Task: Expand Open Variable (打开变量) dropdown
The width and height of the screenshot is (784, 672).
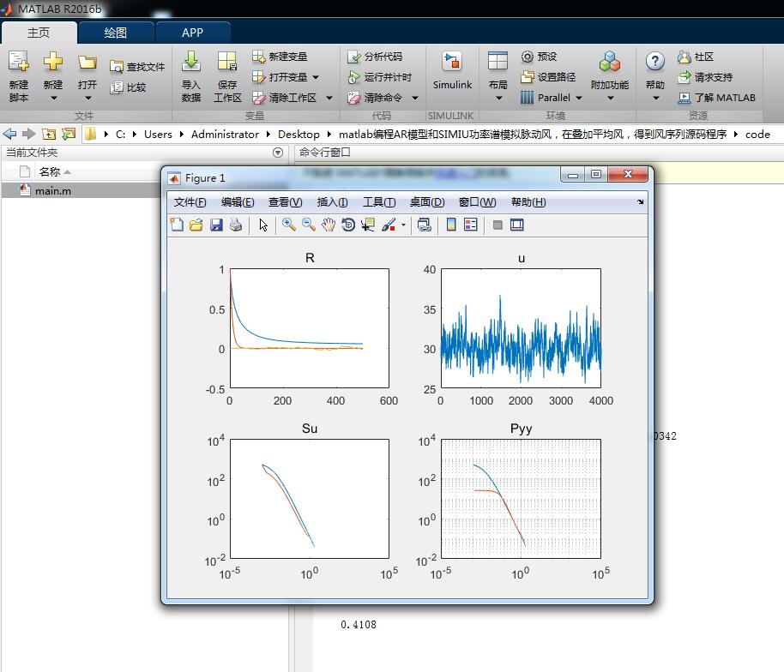Action: tap(316, 77)
